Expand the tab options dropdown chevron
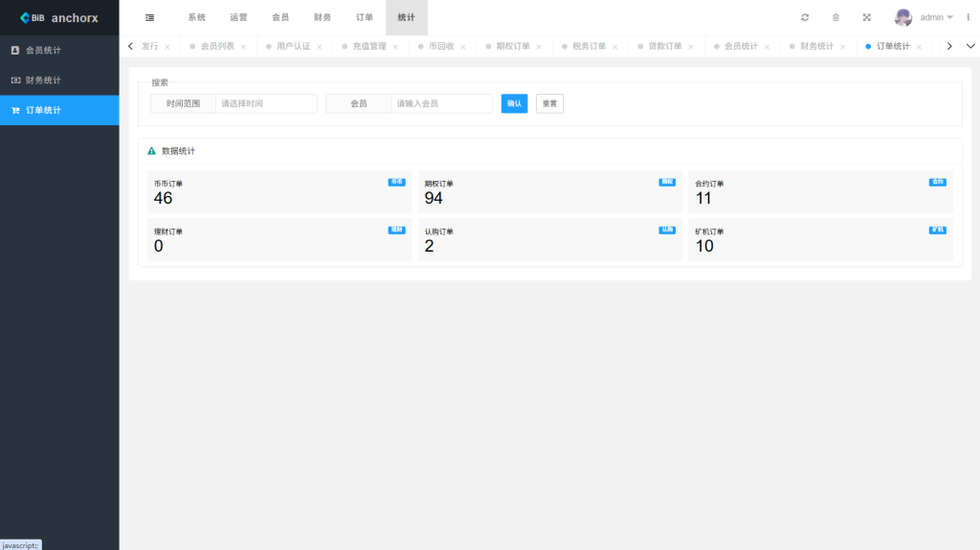The height and width of the screenshot is (550, 980). 970,46
